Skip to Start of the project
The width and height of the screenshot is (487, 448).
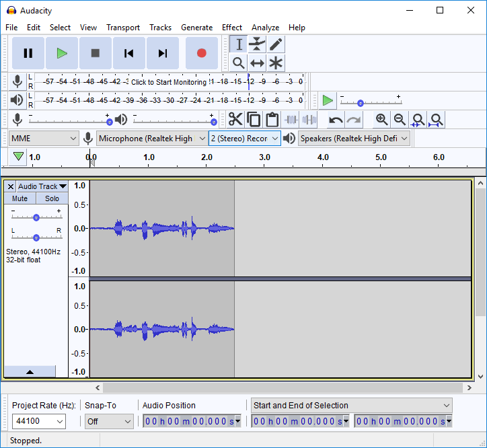click(129, 53)
